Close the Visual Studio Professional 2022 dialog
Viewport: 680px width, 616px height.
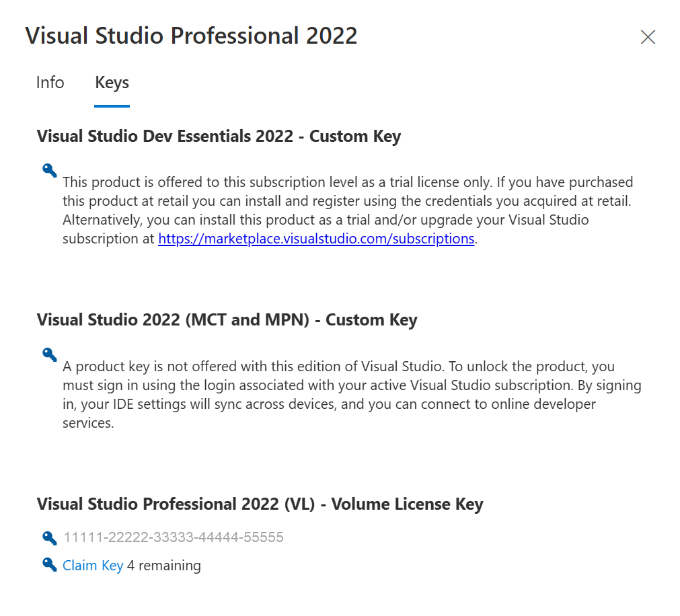click(648, 37)
